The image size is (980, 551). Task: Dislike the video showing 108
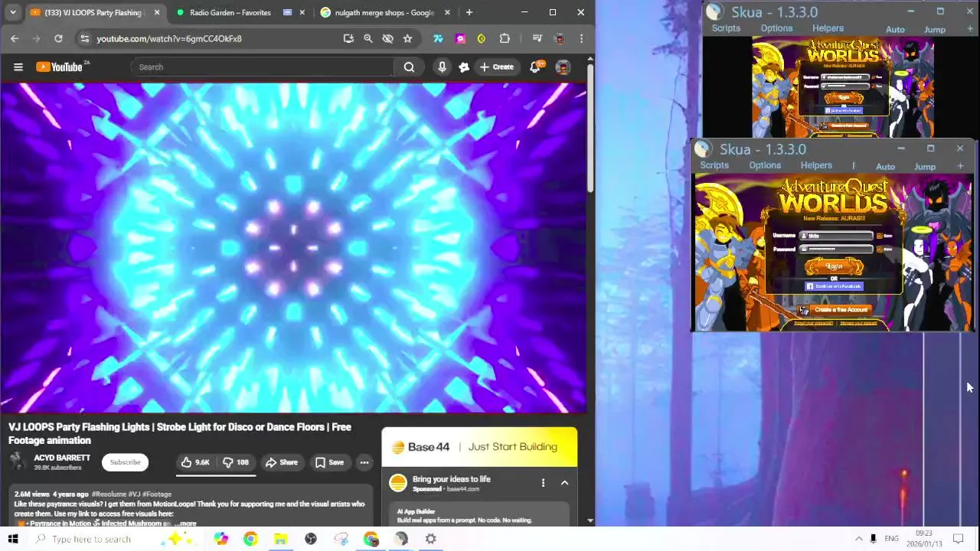(236, 462)
